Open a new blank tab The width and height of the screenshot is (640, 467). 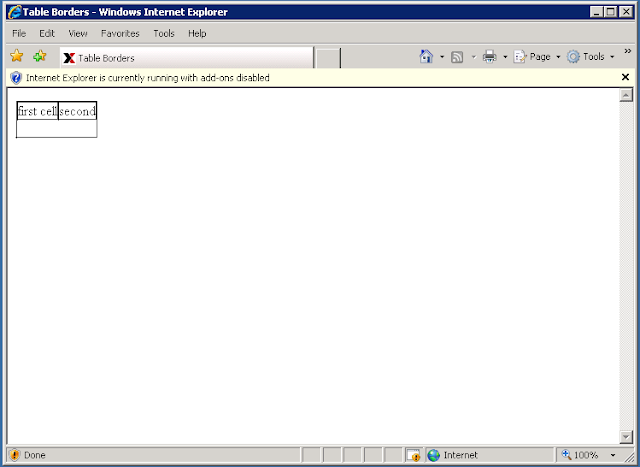pyautogui.click(x=328, y=58)
